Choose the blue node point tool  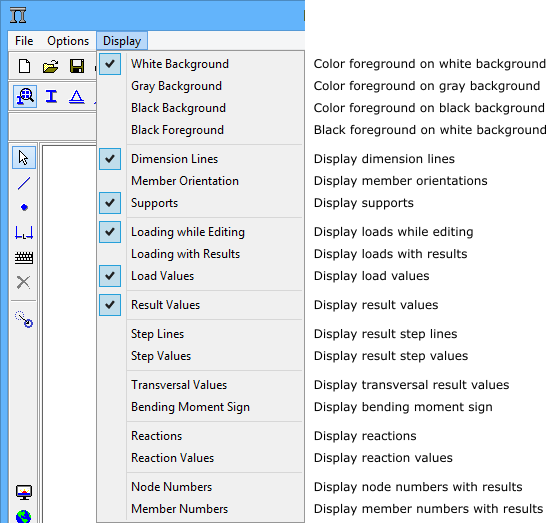(x=24, y=208)
